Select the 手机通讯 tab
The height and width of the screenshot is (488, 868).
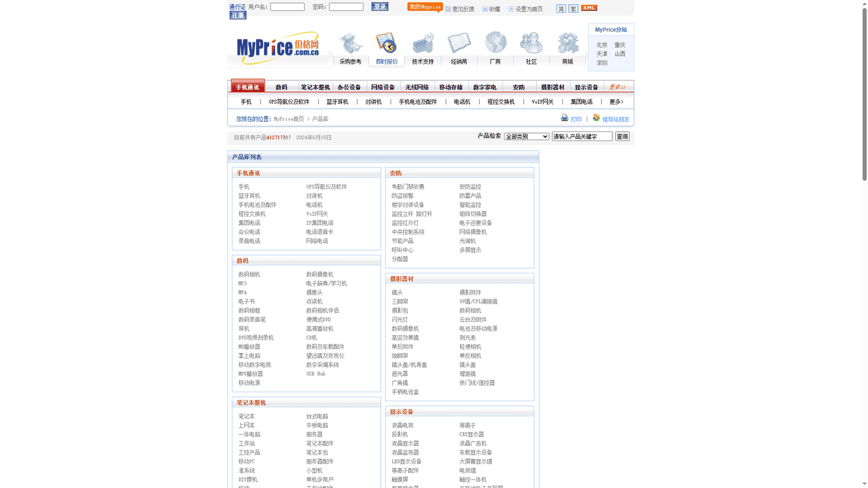[x=248, y=86]
